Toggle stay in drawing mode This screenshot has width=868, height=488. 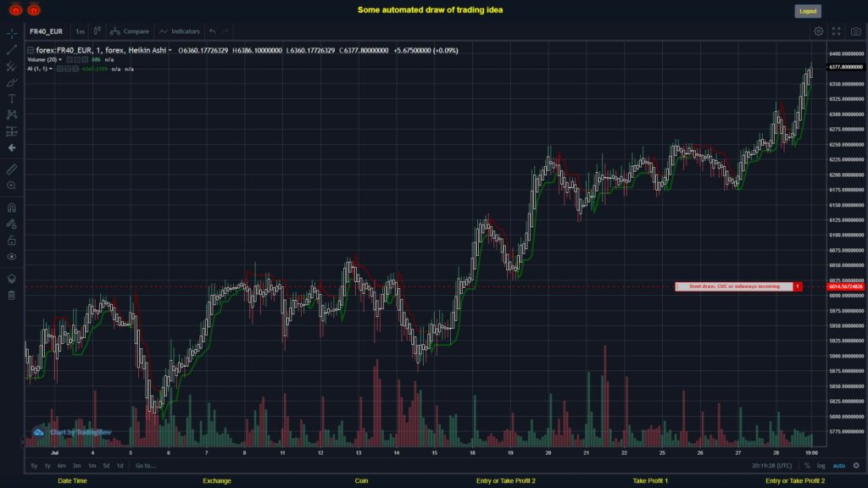tap(12, 224)
